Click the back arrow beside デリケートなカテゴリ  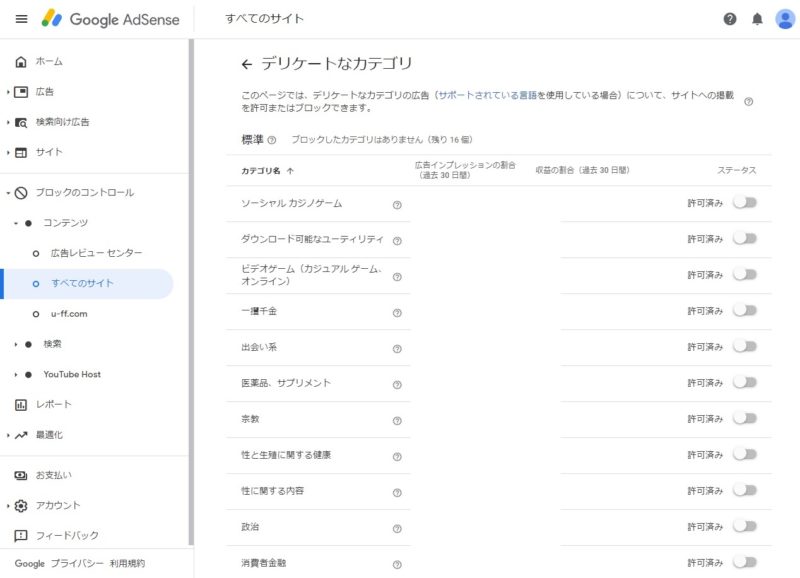click(247, 64)
